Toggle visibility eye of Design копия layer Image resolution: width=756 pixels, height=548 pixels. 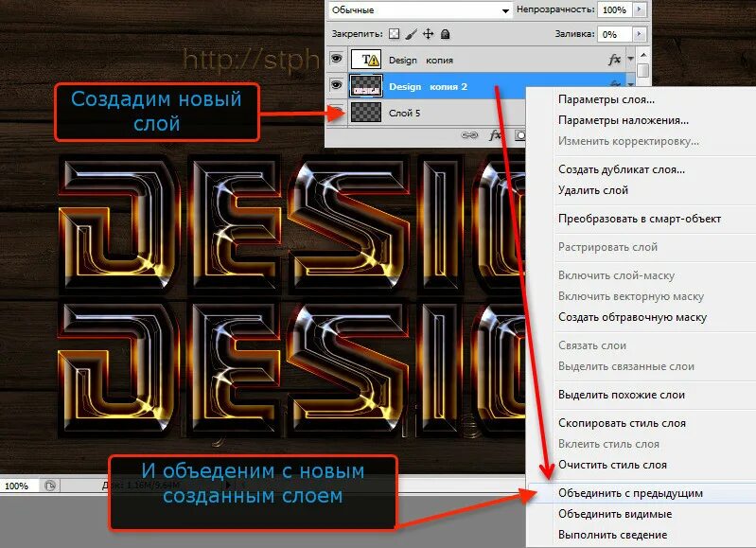pos(336,59)
